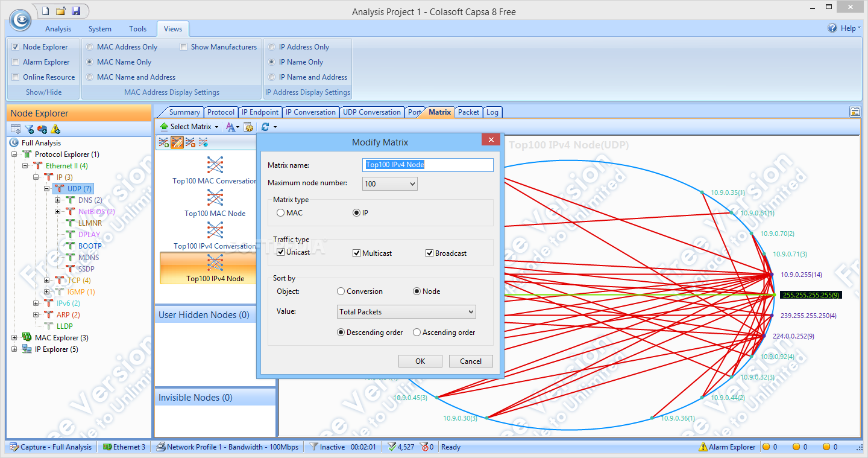This screenshot has width=868, height=458.
Task: Click the new project document icon
Action: (46, 11)
